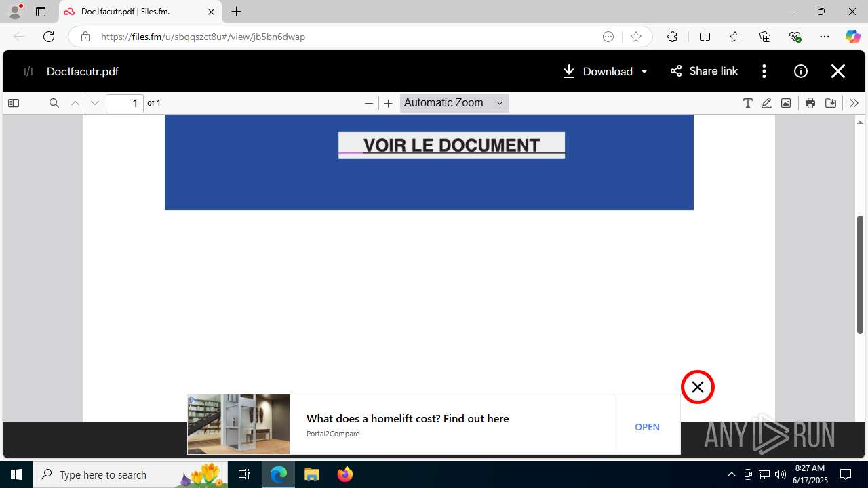Open the browser profile icon

point(15,12)
